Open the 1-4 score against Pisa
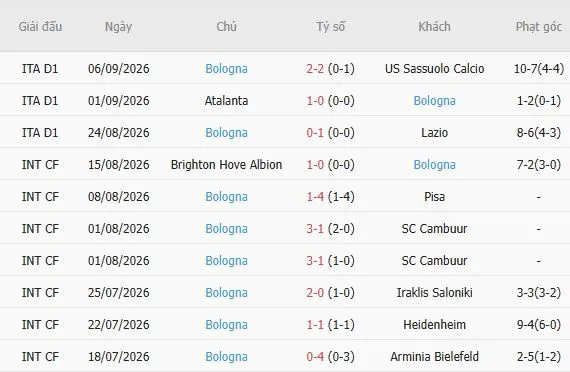570x372 pixels. pyautogui.click(x=315, y=197)
